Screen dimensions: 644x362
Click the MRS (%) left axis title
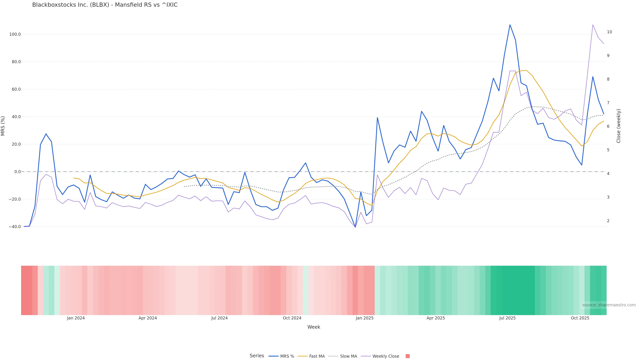coord(3,126)
